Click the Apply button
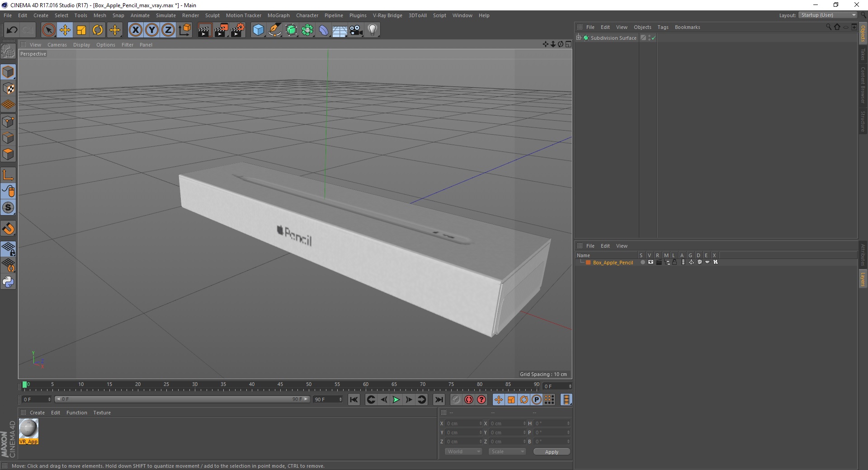This screenshot has height=470, width=868. pyautogui.click(x=552, y=452)
